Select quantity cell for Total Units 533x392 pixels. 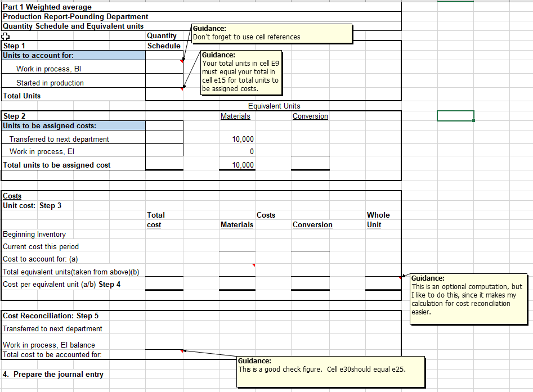[164, 94]
